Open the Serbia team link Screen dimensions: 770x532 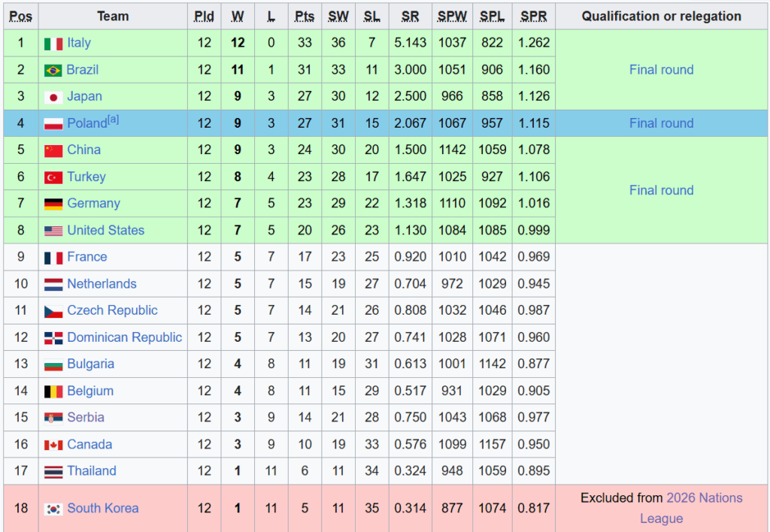click(86, 417)
